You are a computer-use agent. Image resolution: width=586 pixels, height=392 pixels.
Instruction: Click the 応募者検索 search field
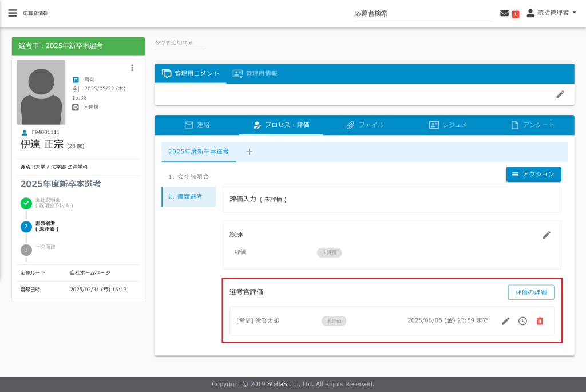pyautogui.click(x=422, y=14)
